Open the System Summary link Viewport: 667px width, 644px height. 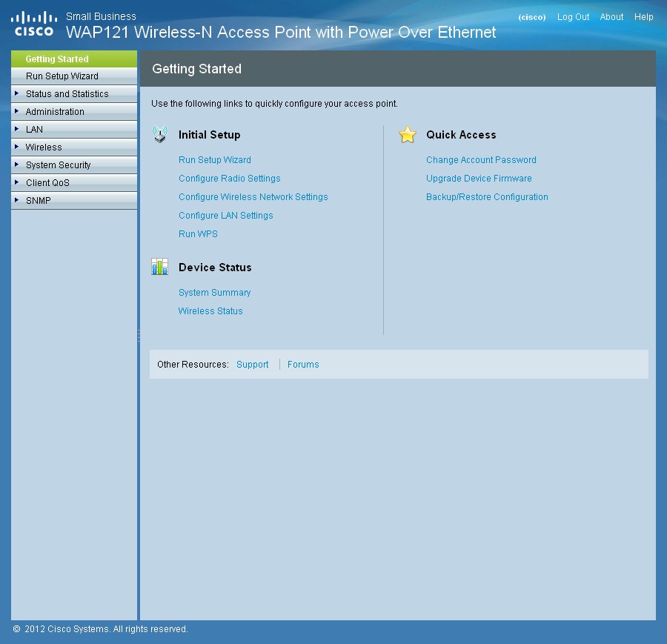coord(214,293)
